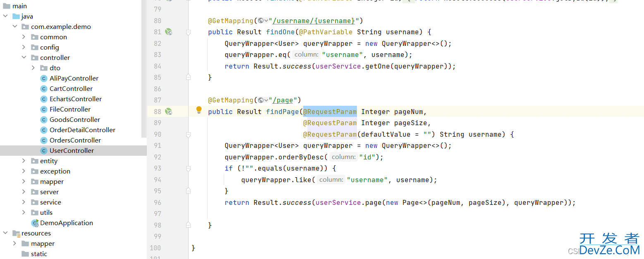Click the folder icon of the entity package

tap(35, 161)
